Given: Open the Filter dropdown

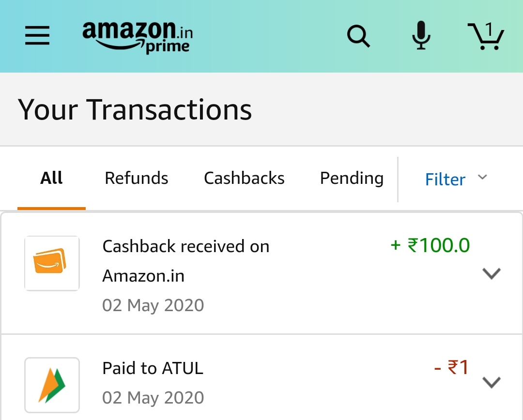Looking at the screenshot, I should tap(455, 179).
